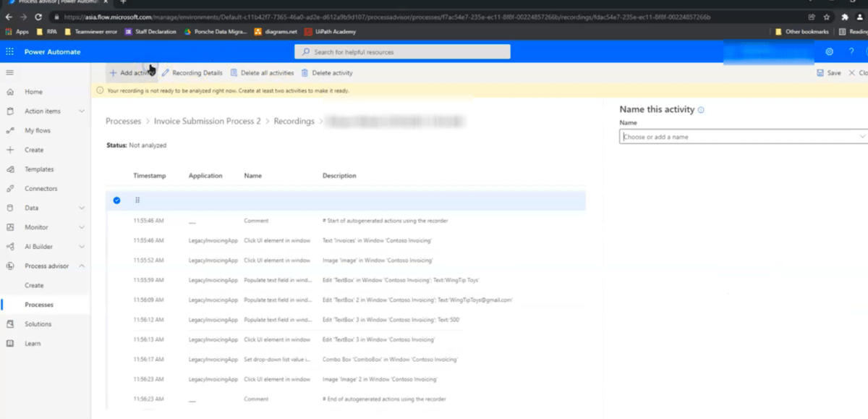Select Processes in sidebar

(39, 305)
